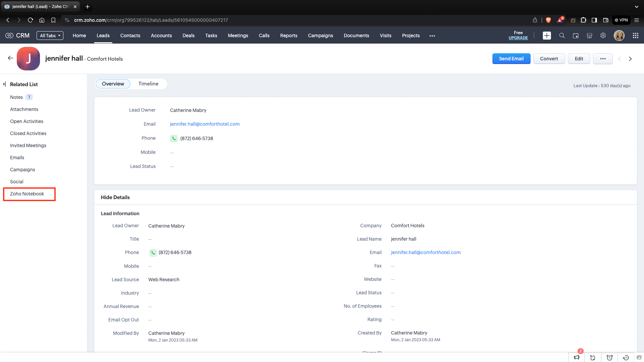Open the calendar icon in top bar
The image size is (644, 362).
click(x=576, y=36)
